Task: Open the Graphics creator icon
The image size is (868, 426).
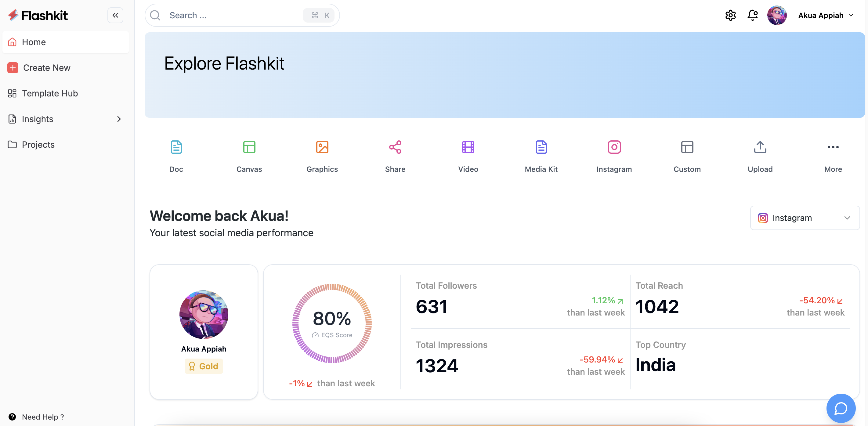Action: click(322, 147)
